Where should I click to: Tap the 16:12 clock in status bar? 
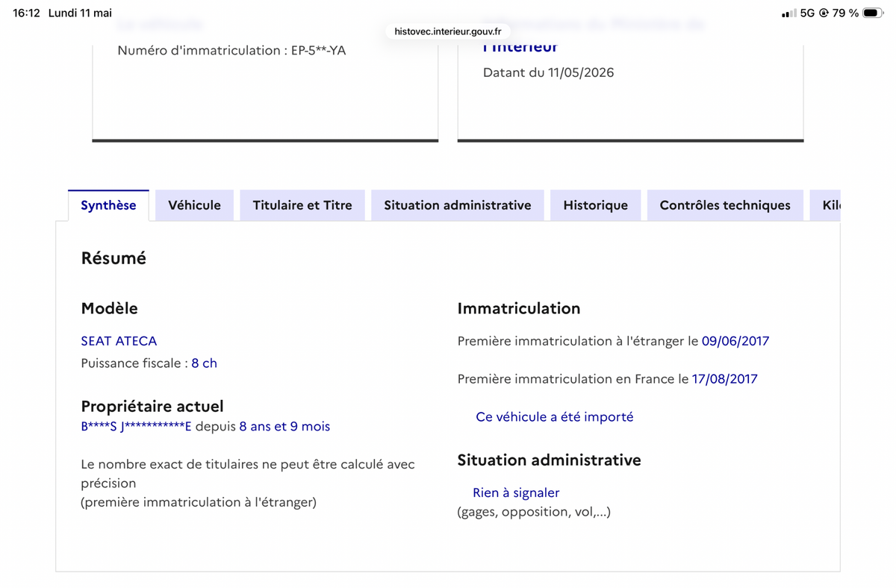click(x=26, y=13)
